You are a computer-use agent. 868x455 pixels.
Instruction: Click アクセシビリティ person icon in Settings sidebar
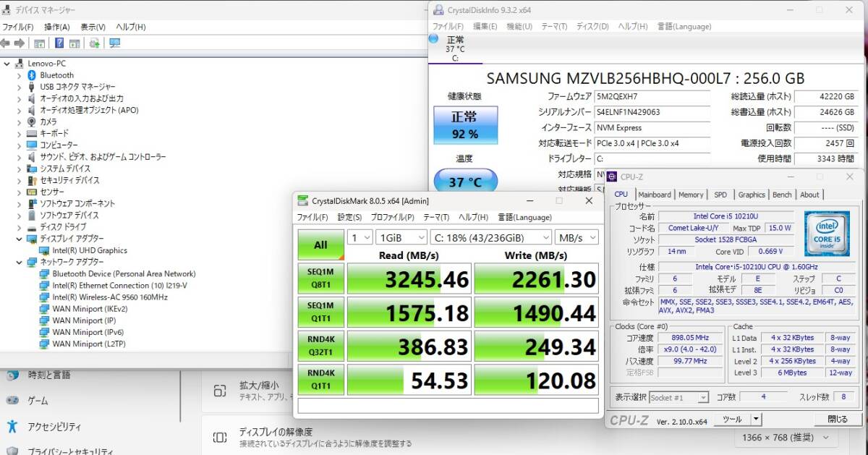[x=12, y=426]
